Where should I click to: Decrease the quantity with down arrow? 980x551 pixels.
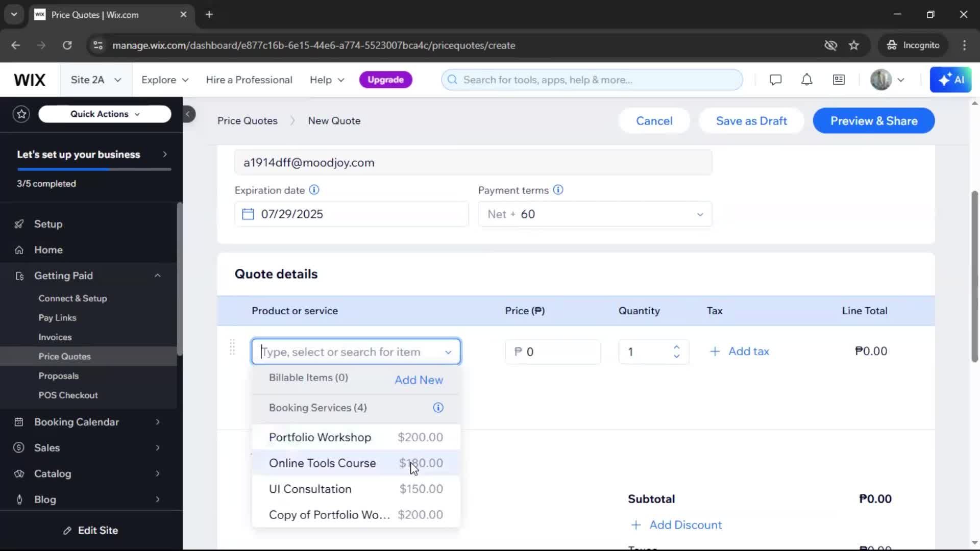tap(676, 356)
